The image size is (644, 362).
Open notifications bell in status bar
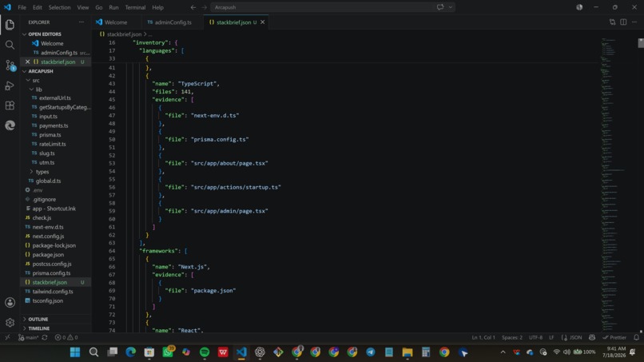pyautogui.click(x=636, y=337)
